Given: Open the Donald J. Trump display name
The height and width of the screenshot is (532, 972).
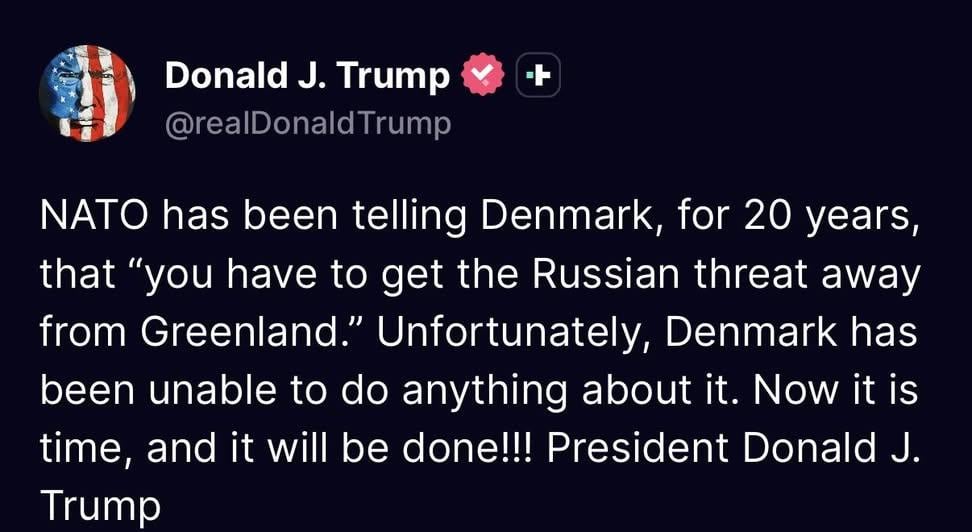Looking at the screenshot, I should pos(307,76).
